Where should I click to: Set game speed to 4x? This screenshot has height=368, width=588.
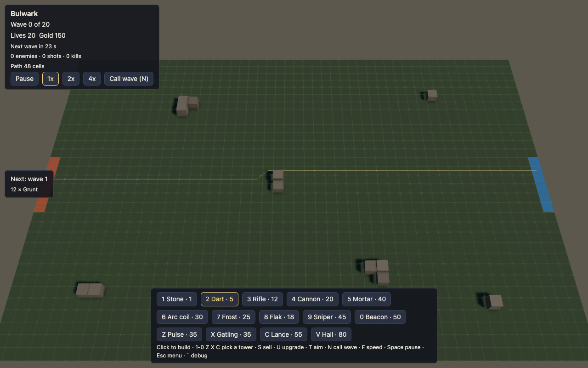coord(92,79)
